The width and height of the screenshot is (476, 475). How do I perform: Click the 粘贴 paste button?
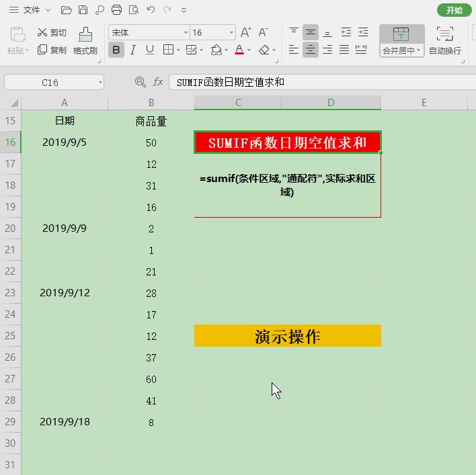[x=17, y=40]
